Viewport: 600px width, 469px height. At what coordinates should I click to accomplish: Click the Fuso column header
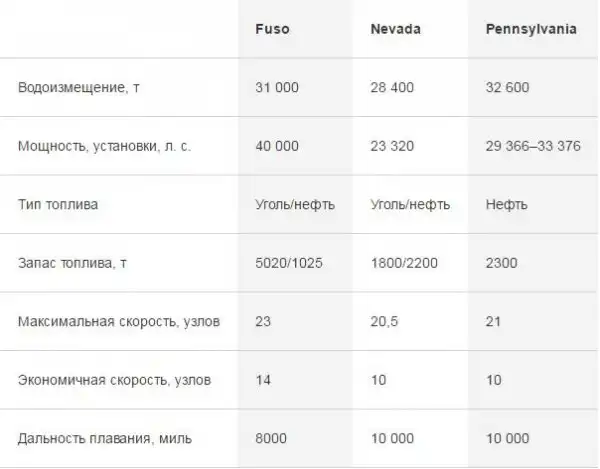[x=272, y=29]
